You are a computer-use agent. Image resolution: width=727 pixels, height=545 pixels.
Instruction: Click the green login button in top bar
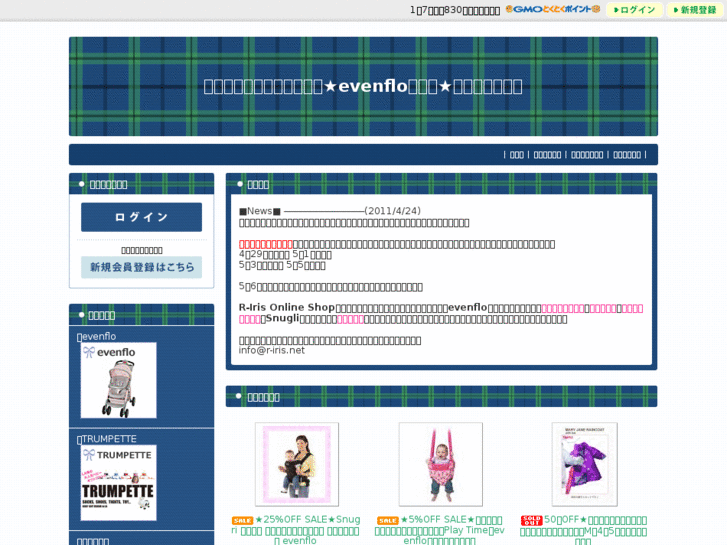click(634, 10)
